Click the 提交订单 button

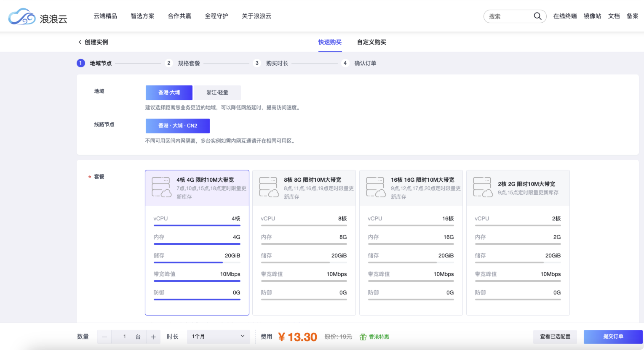[613, 337]
